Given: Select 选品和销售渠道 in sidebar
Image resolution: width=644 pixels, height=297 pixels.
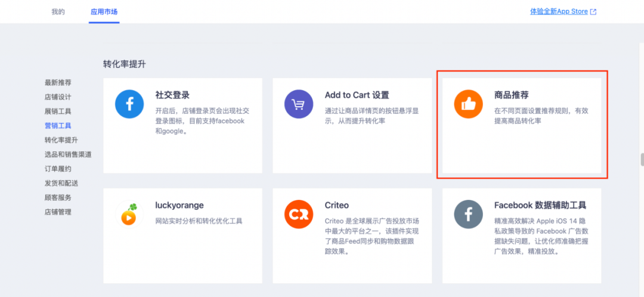Looking at the screenshot, I should 68,154.
